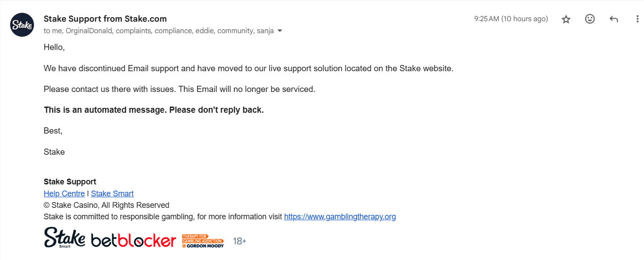Add an emoji reaction to the email
Viewport: 644px width, 260px height.
click(x=590, y=19)
